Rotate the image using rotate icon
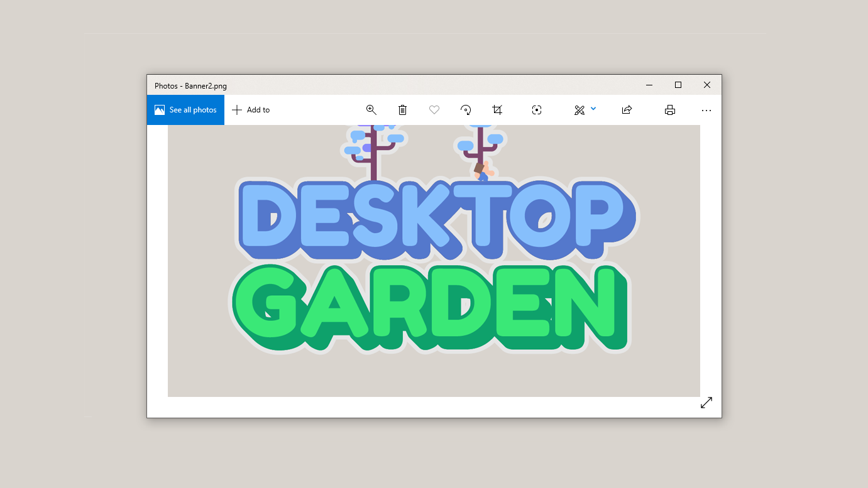 click(466, 110)
